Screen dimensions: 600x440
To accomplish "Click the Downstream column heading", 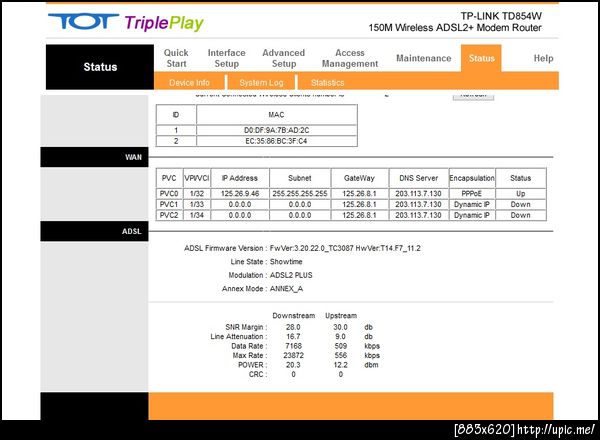I will click(293, 316).
